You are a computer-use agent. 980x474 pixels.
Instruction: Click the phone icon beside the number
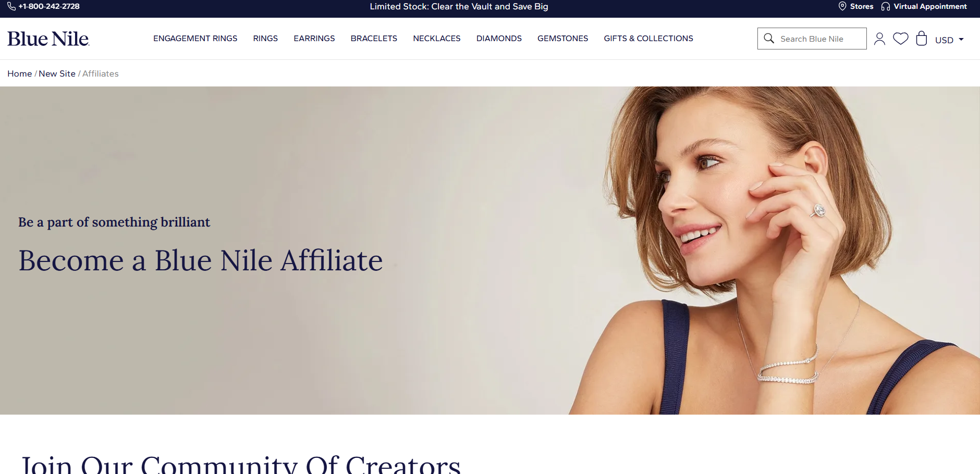(x=11, y=6)
